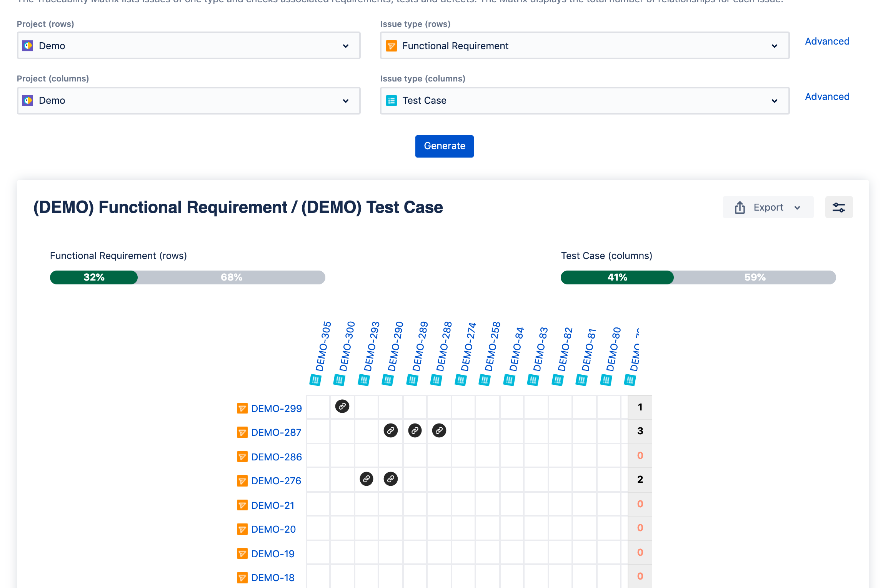Open the Project (columns) Demo dropdown
883x588 pixels.
pyautogui.click(x=188, y=101)
